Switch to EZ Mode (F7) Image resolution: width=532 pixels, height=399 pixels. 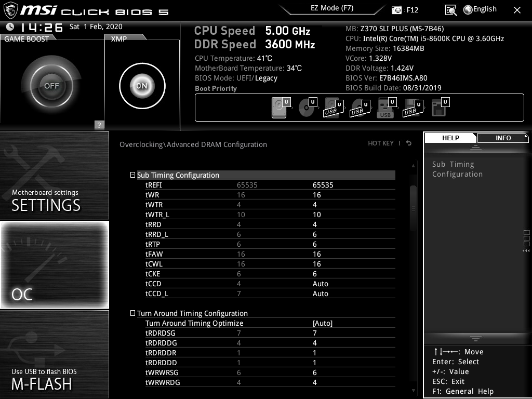click(x=332, y=8)
